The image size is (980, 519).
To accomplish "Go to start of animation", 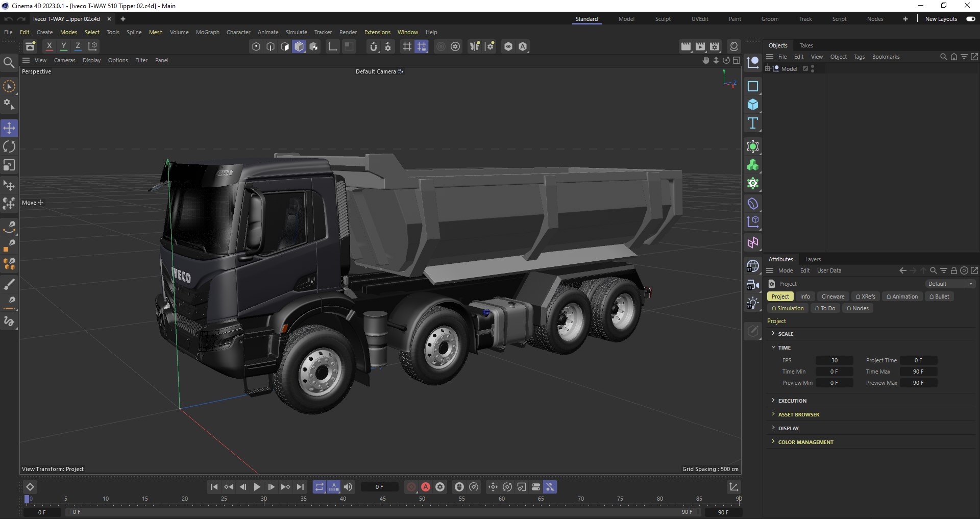I will click(x=214, y=487).
